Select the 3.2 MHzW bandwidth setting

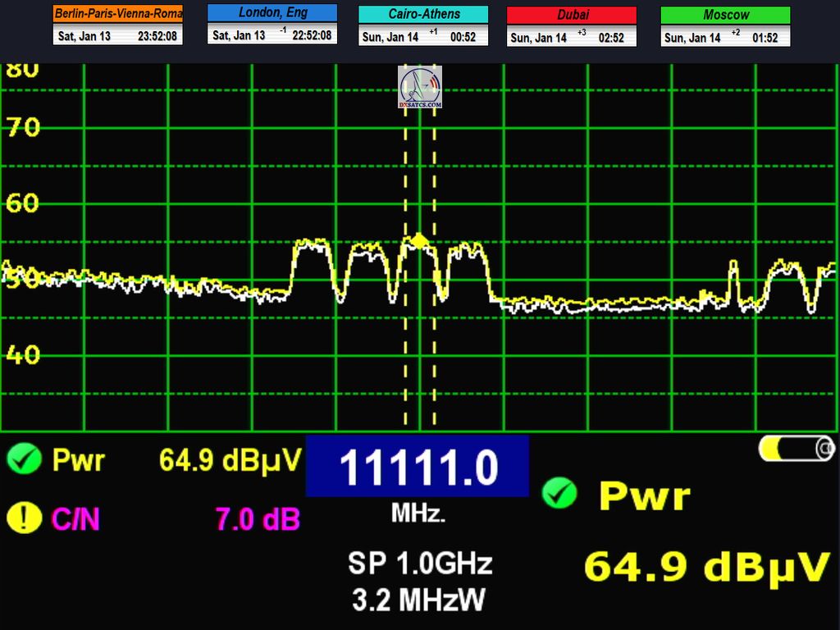(419, 600)
